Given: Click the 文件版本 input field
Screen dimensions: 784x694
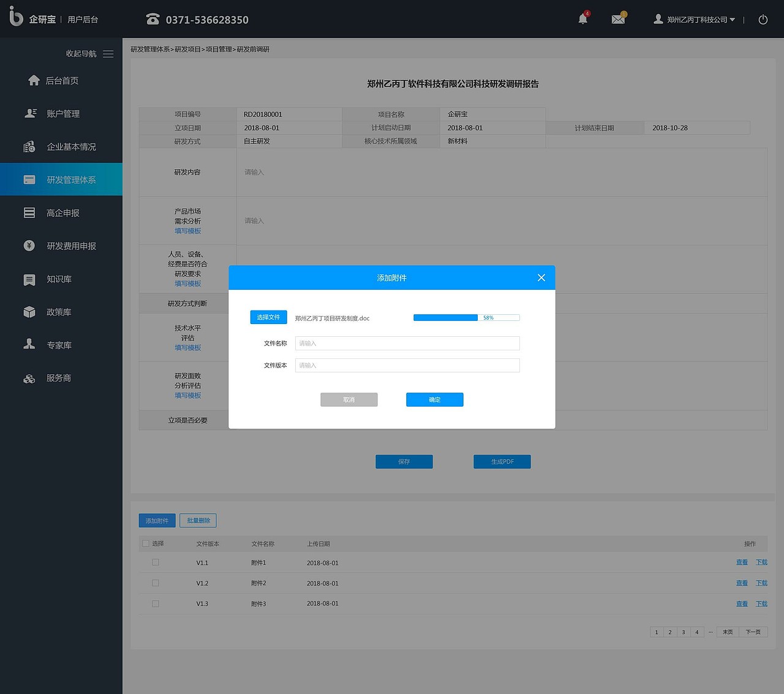Looking at the screenshot, I should [x=407, y=365].
